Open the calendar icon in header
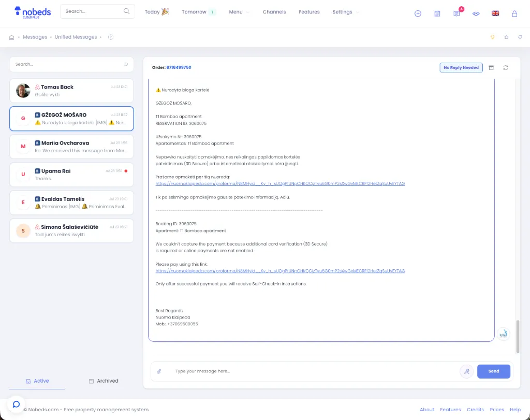530x420 pixels. (x=437, y=13)
